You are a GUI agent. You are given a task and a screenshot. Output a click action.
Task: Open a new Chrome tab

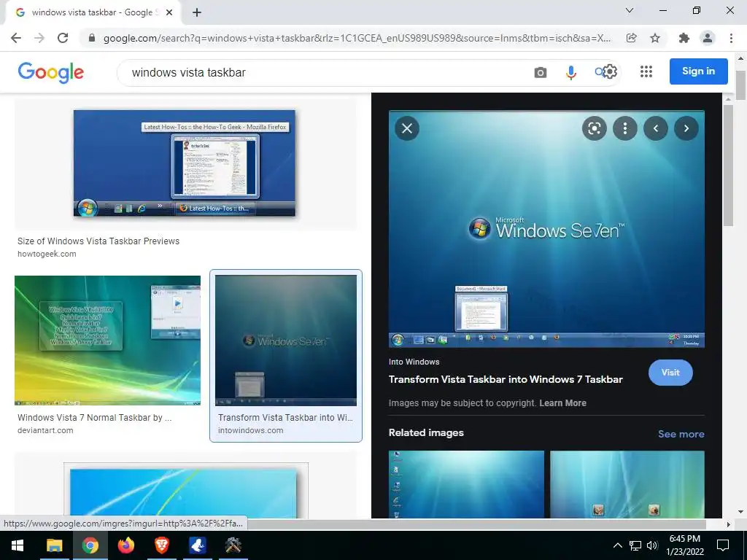197,12
